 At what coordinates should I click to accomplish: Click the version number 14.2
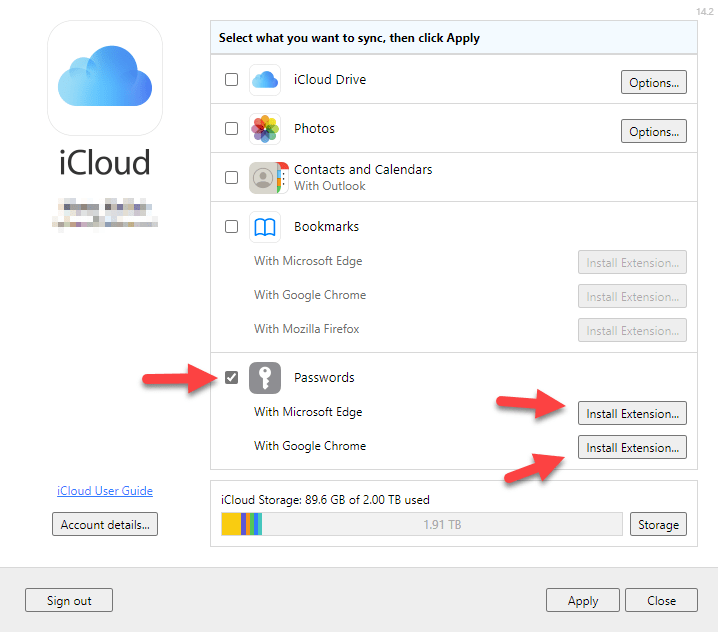coord(705,11)
